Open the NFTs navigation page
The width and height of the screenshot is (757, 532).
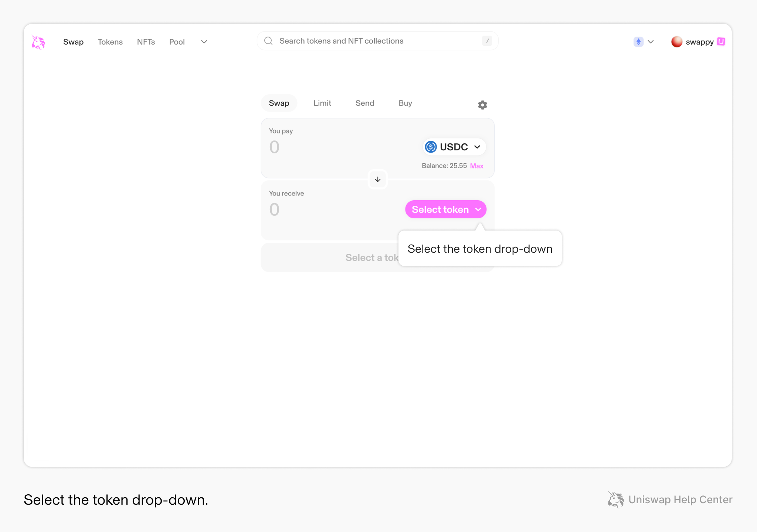click(146, 42)
